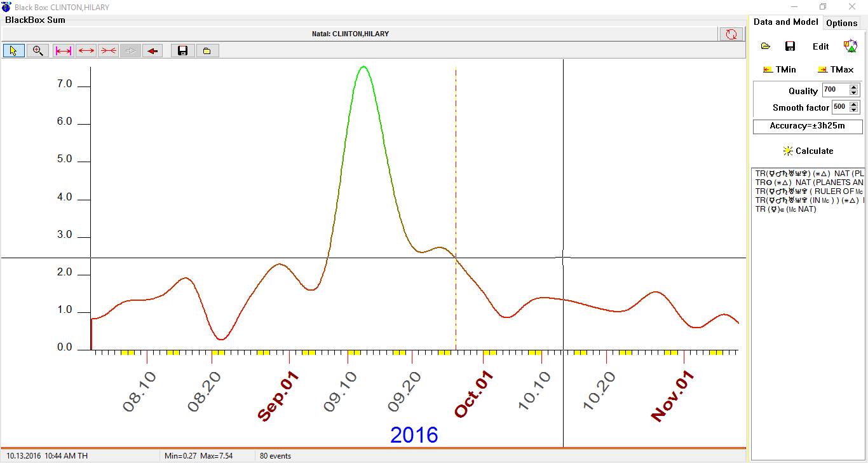Switch to the Options tab
Image resolution: width=868 pixels, height=463 pixels.
click(x=841, y=23)
